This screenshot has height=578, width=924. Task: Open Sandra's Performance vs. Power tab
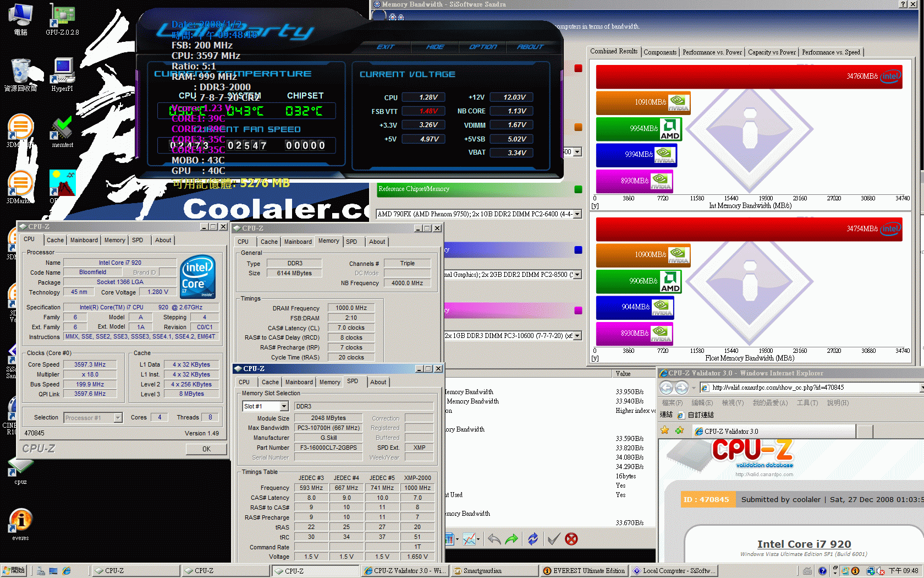point(712,52)
